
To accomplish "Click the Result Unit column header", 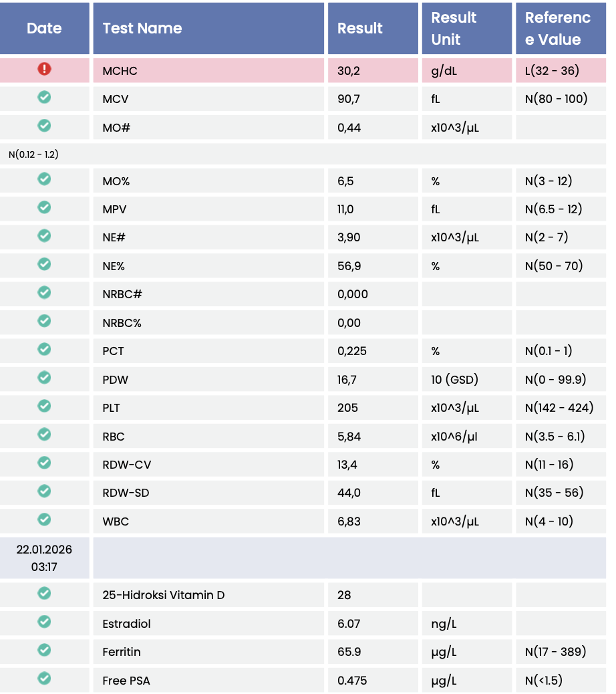I will point(454,29).
